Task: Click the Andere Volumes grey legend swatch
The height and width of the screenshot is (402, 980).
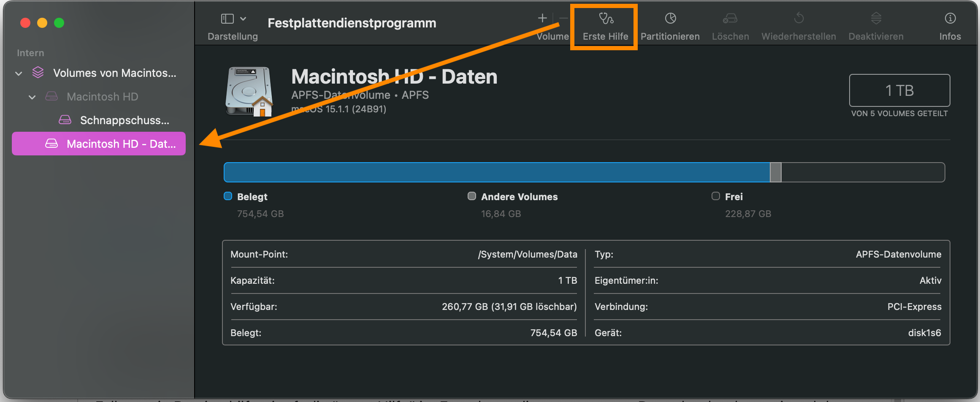Action: [472, 196]
